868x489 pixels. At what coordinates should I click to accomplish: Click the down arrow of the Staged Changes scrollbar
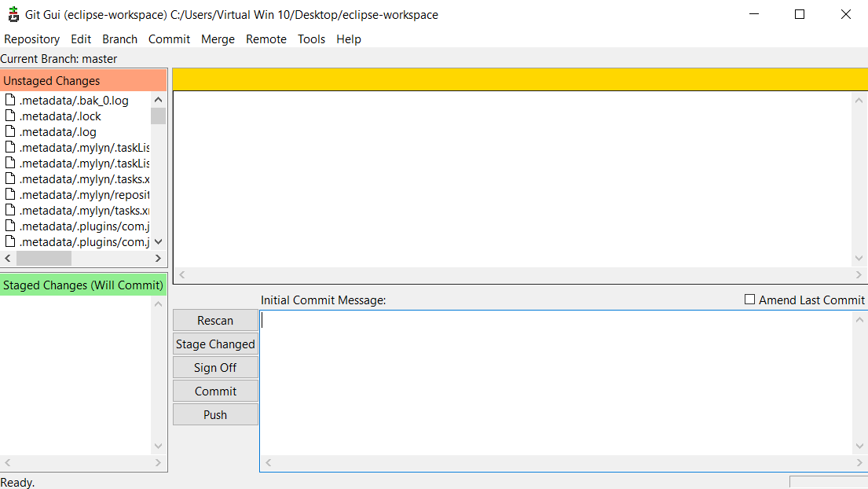159,447
